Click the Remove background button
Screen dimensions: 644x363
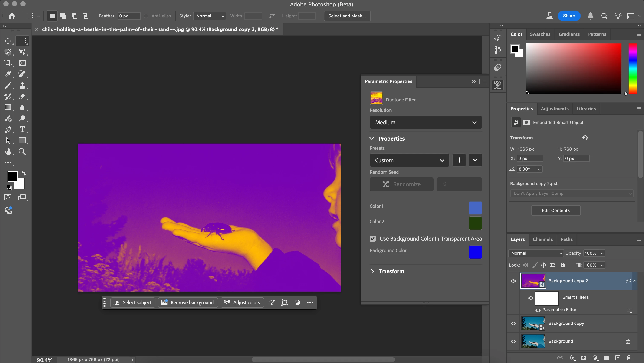click(x=188, y=303)
